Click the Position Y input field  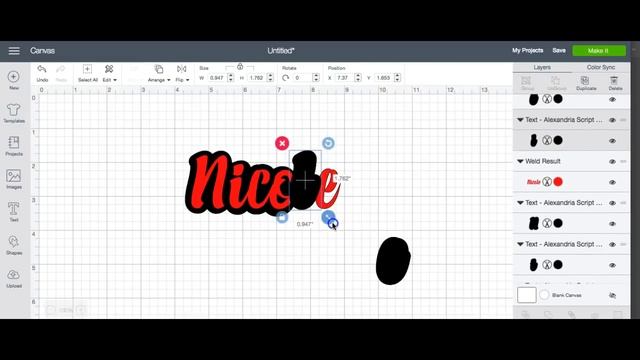click(x=384, y=78)
